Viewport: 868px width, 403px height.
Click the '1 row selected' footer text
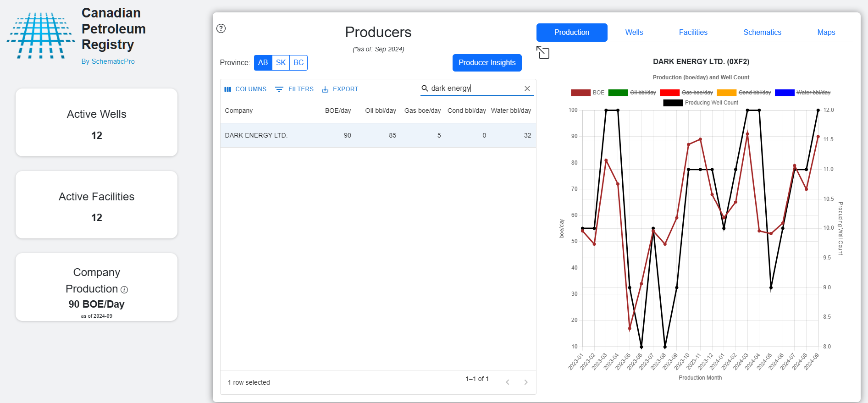(x=249, y=382)
